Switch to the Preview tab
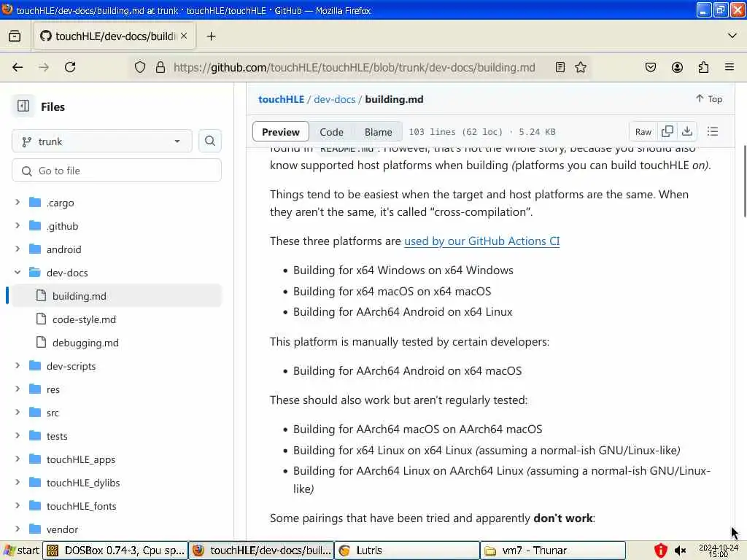Screen dimensions: 747x560 click(x=281, y=132)
